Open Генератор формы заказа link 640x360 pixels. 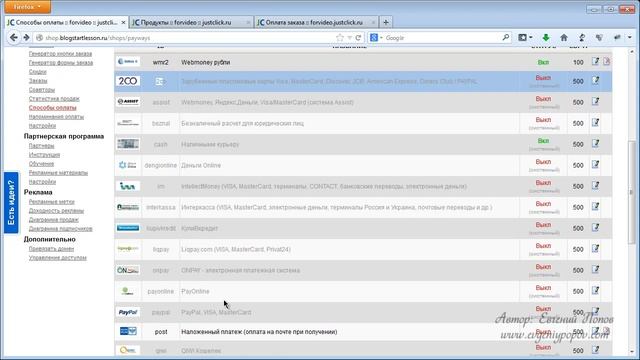pyautogui.click(x=60, y=62)
